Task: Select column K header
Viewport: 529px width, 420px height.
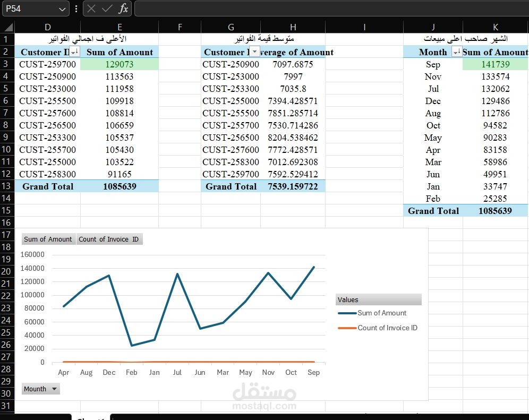Action: (495, 27)
